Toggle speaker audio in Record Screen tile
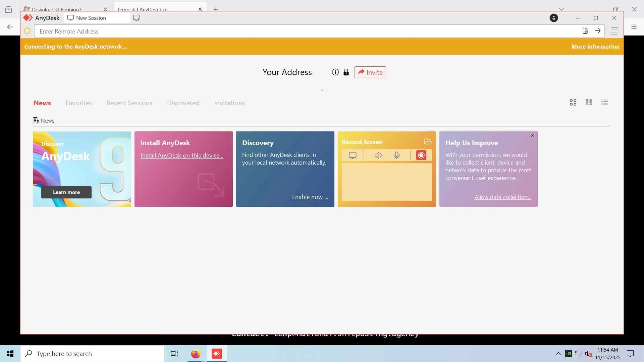The width and height of the screenshot is (644, 362). click(378, 155)
